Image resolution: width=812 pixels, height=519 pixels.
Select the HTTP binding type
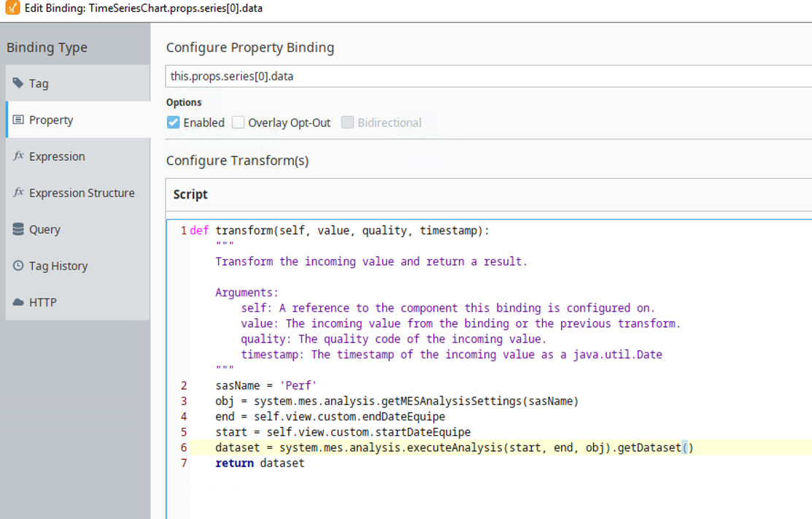point(77,302)
